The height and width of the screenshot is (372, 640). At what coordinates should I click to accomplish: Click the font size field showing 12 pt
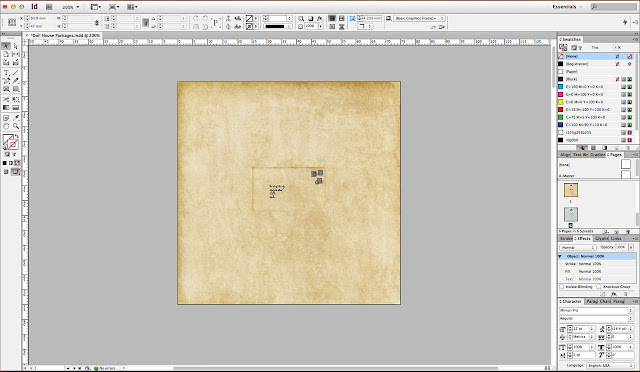pos(581,329)
